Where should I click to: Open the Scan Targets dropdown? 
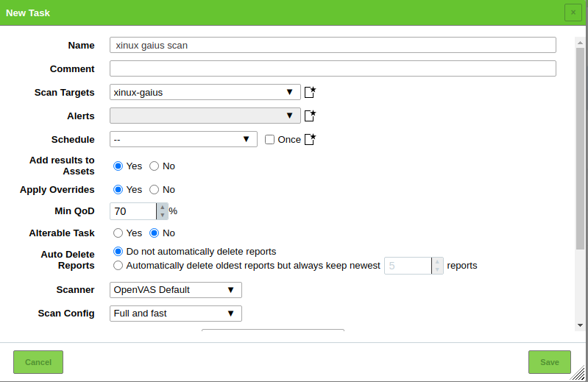(x=205, y=92)
